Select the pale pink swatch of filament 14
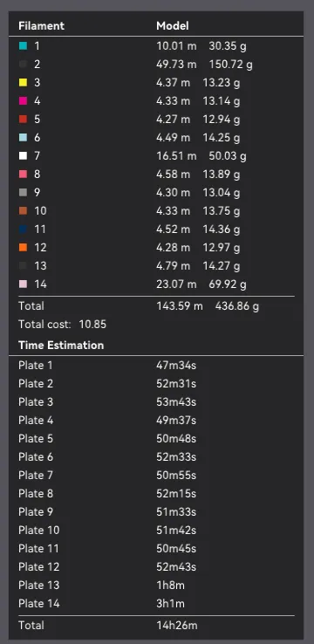 click(23, 284)
